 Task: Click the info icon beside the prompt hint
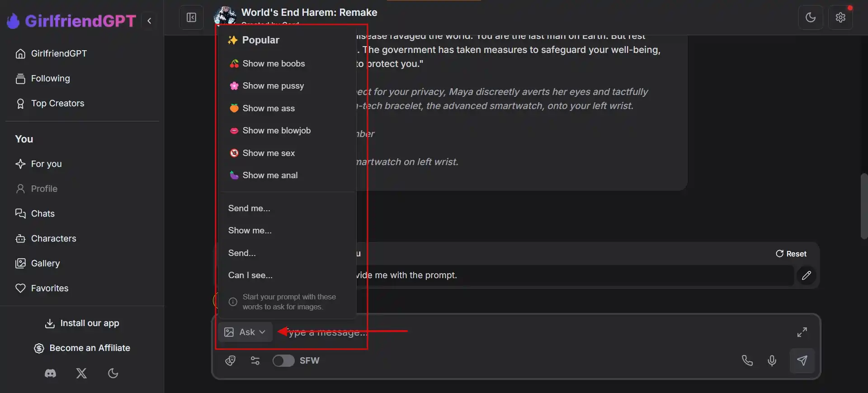coord(233,302)
